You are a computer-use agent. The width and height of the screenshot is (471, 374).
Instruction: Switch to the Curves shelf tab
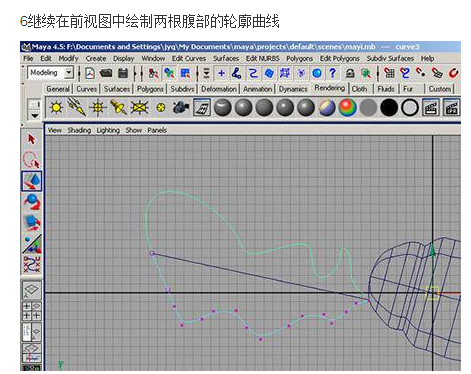87,89
